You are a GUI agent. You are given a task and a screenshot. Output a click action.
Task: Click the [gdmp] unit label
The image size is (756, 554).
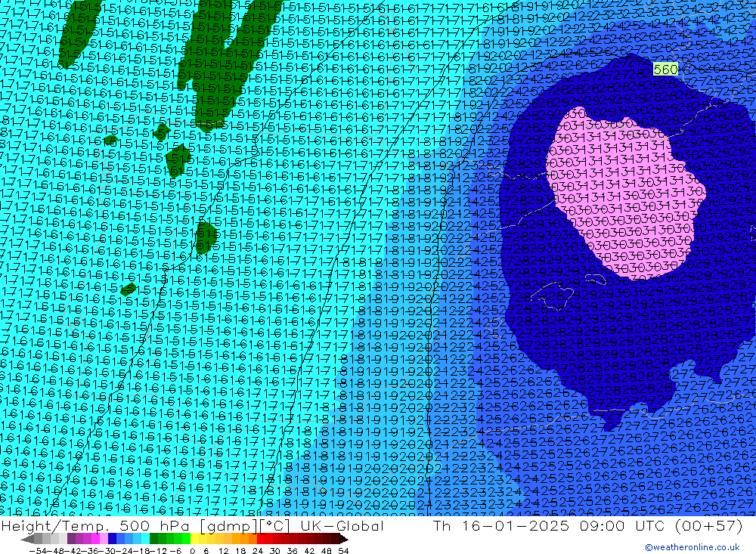(230, 526)
